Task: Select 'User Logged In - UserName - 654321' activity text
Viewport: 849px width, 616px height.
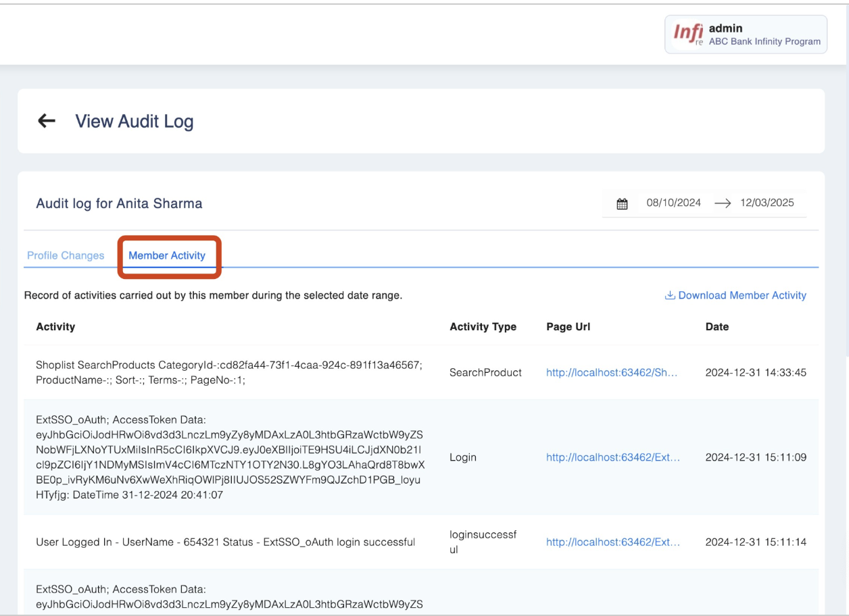Action: 225,542
